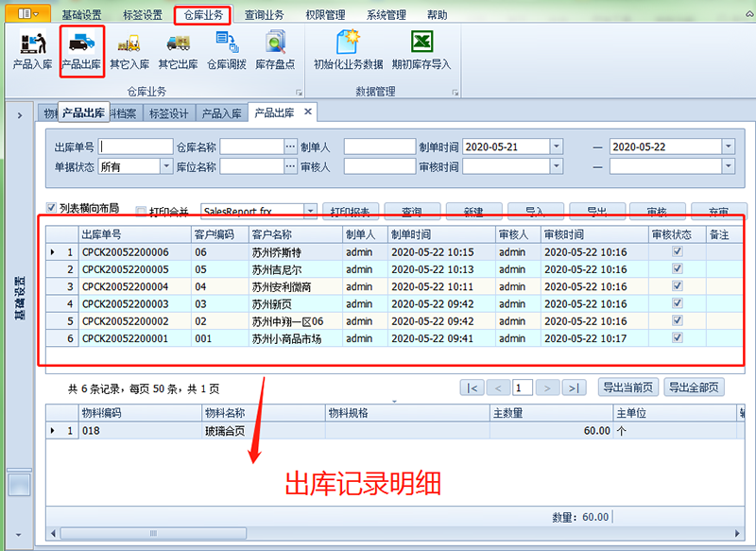Click the 审核 button
756x551 pixels.
coord(658,211)
